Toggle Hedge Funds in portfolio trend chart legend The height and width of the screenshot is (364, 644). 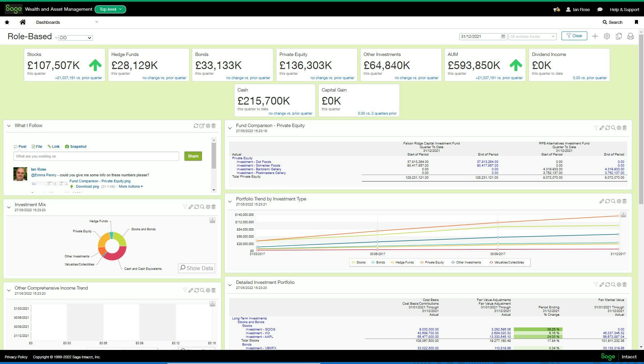pyautogui.click(x=404, y=262)
